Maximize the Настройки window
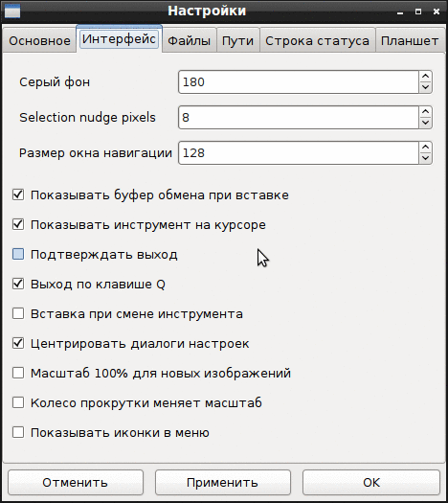The width and height of the screenshot is (448, 503). click(418, 11)
